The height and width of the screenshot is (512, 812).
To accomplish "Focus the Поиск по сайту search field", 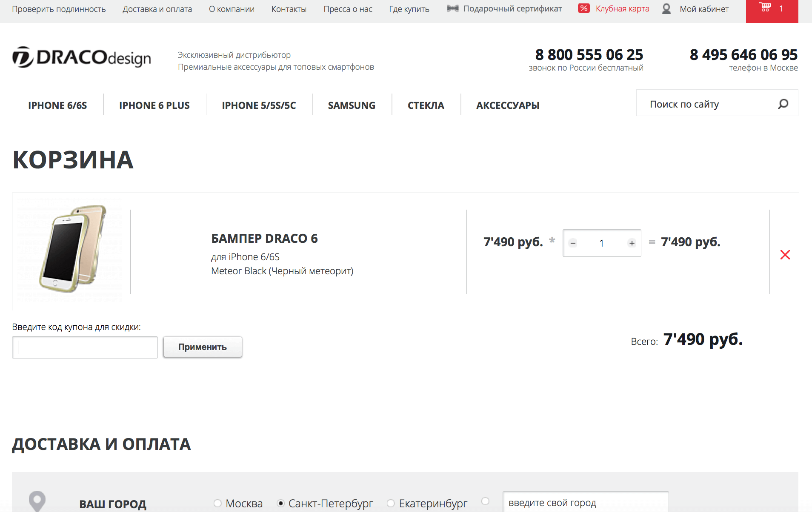I will [717, 103].
